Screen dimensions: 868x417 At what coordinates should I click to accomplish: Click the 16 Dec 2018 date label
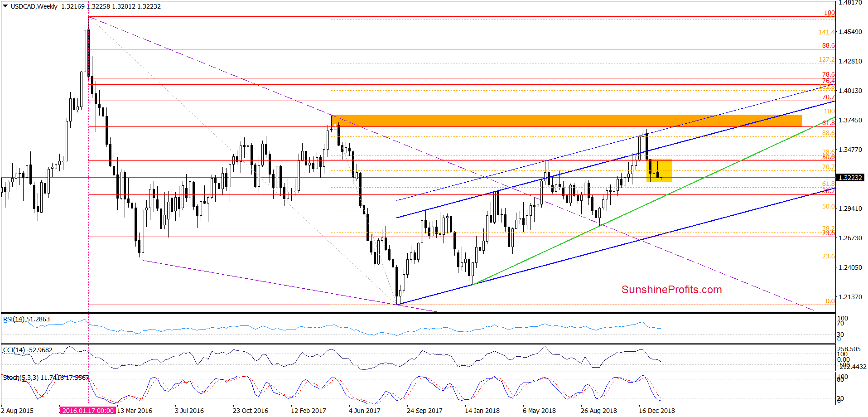[x=657, y=411]
